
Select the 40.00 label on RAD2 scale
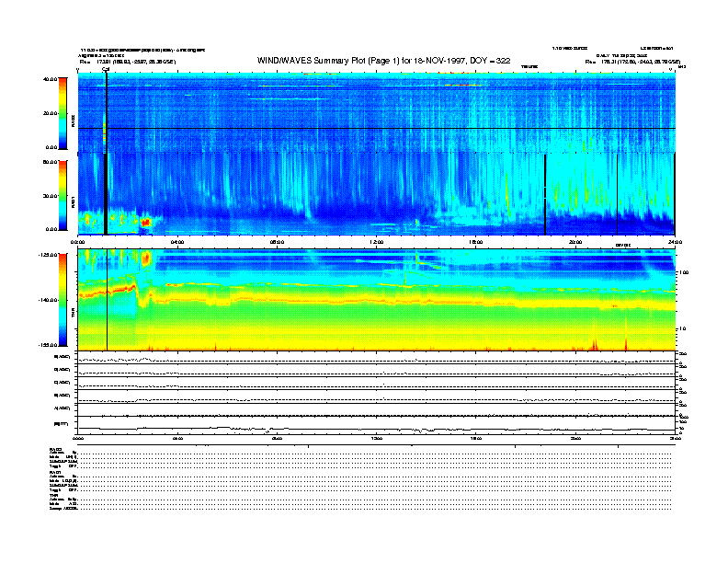pyautogui.click(x=50, y=79)
